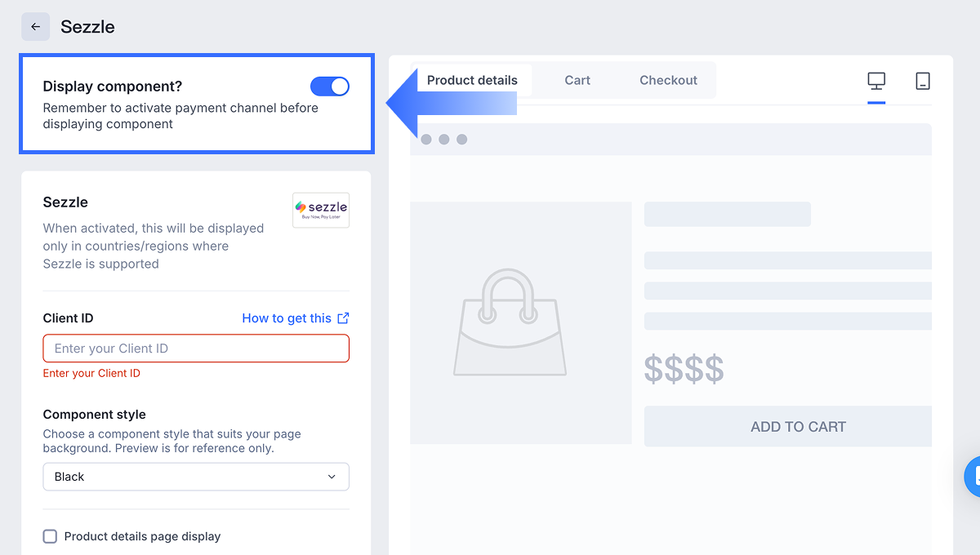Switch to desktop preview icon
This screenshot has width=980, height=555.
[876, 81]
